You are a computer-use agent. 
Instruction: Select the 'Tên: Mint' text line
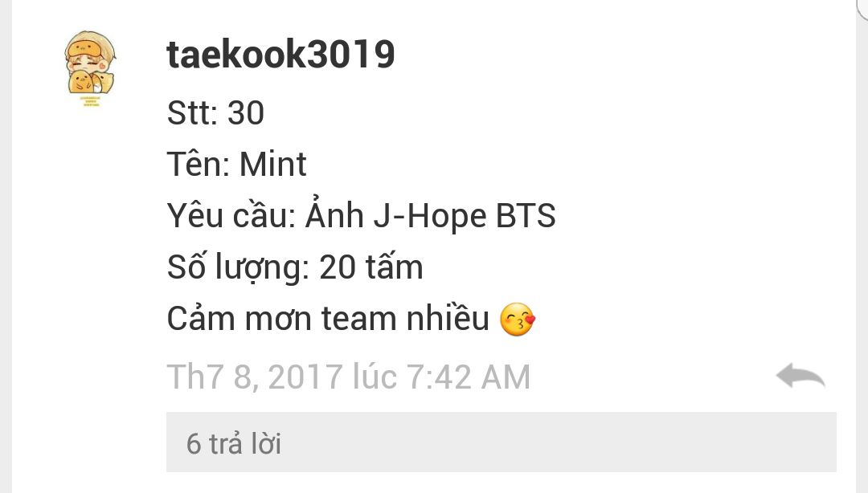[x=236, y=164]
